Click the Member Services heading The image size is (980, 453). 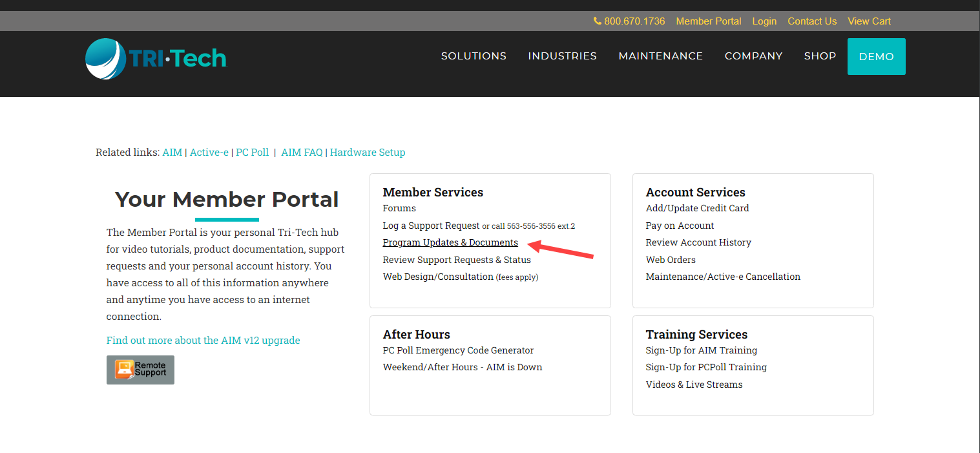tap(433, 192)
